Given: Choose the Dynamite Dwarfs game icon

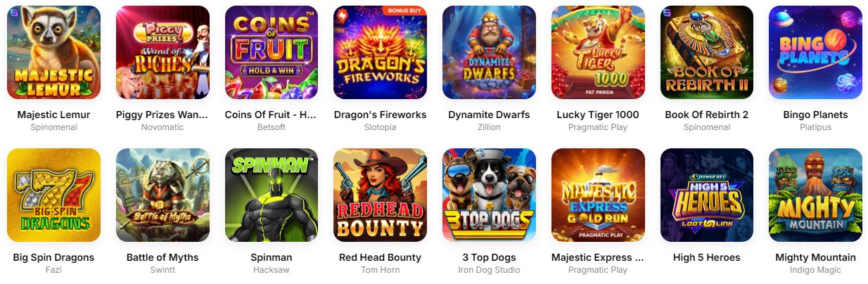Looking at the screenshot, I should pos(489,53).
